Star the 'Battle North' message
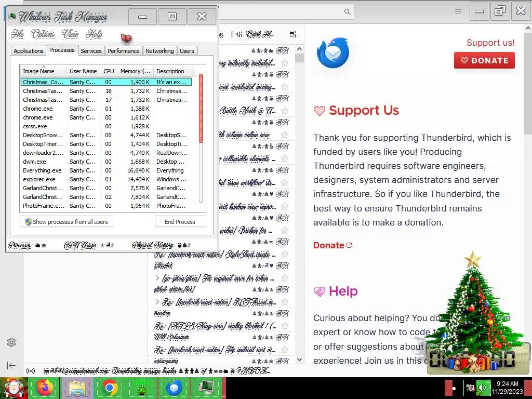 [x=285, y=111]
